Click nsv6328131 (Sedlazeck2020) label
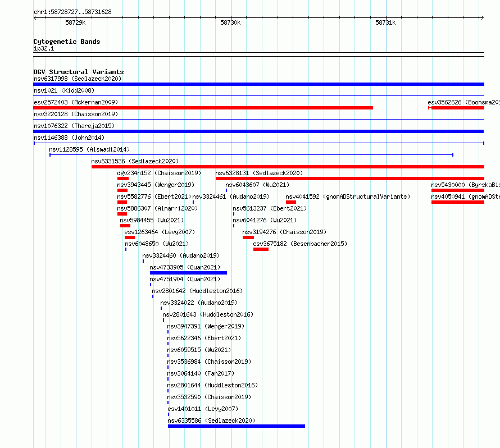This screenshot has width=500, height=448. [259, 173]
